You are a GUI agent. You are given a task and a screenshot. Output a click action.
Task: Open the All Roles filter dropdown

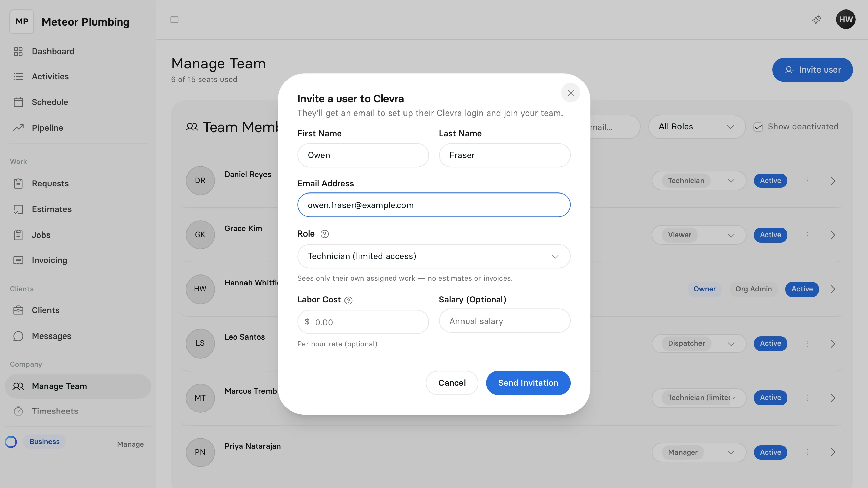(697, 127)
